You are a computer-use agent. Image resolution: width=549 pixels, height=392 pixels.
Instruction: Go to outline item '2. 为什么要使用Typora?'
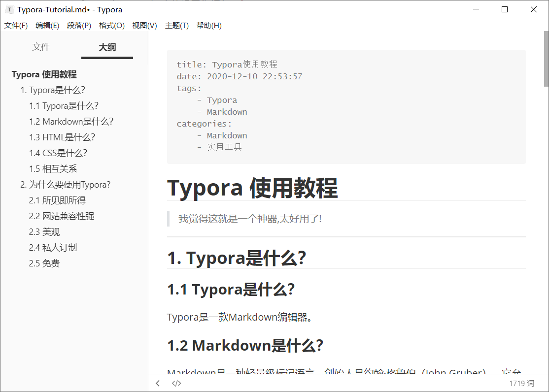tap(66, 185)
